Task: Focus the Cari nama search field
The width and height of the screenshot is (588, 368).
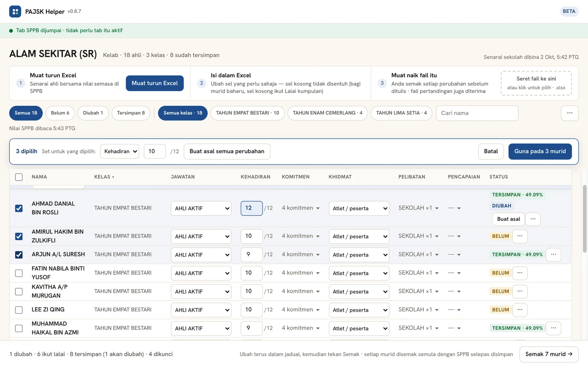Action: point(477,113)
